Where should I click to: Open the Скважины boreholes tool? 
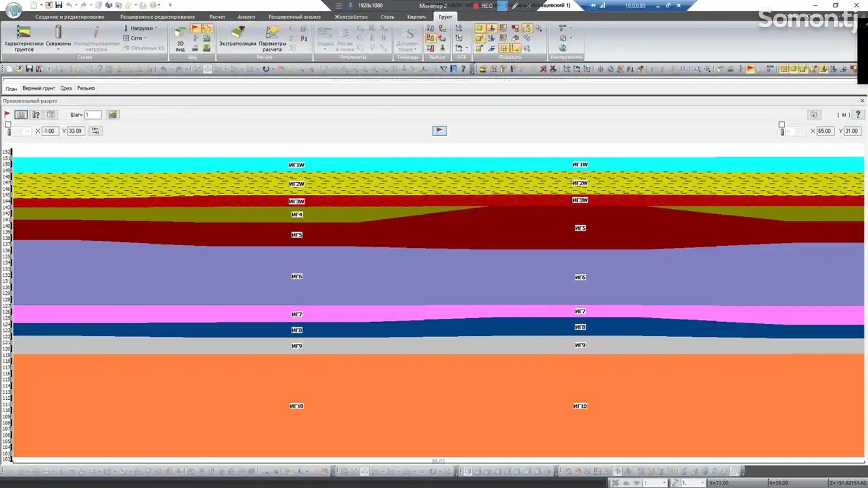pos(58,38)
